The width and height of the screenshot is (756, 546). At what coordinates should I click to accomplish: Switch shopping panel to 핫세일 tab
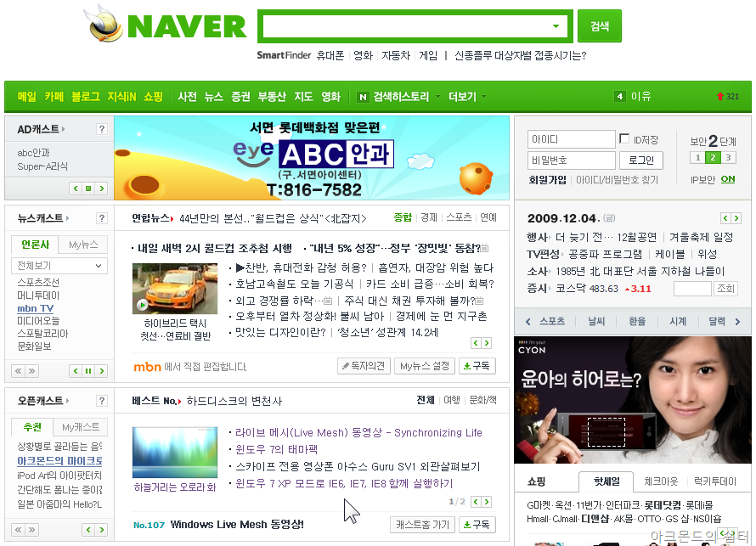point(606,481)
